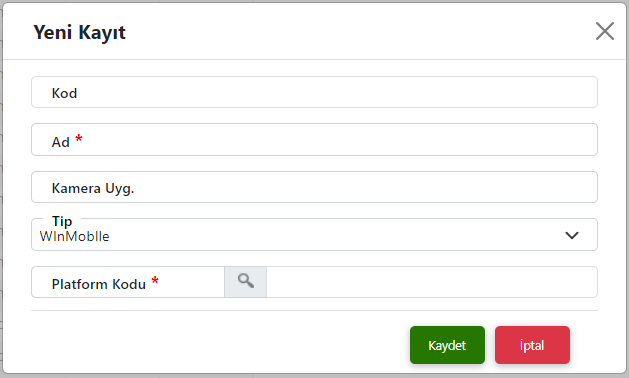Click the Yeni Kayıt dialog title
The height and width of the screenshot is (378, 629).
[79, 33]
